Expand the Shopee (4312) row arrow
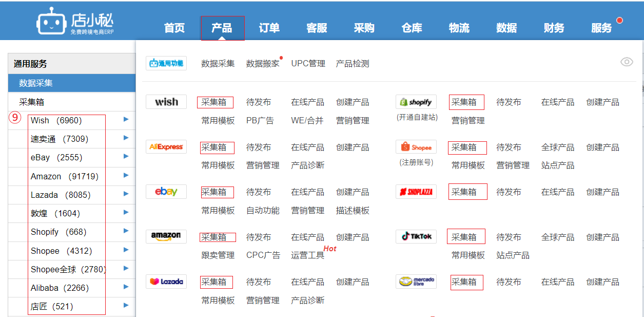 point(126,250)
